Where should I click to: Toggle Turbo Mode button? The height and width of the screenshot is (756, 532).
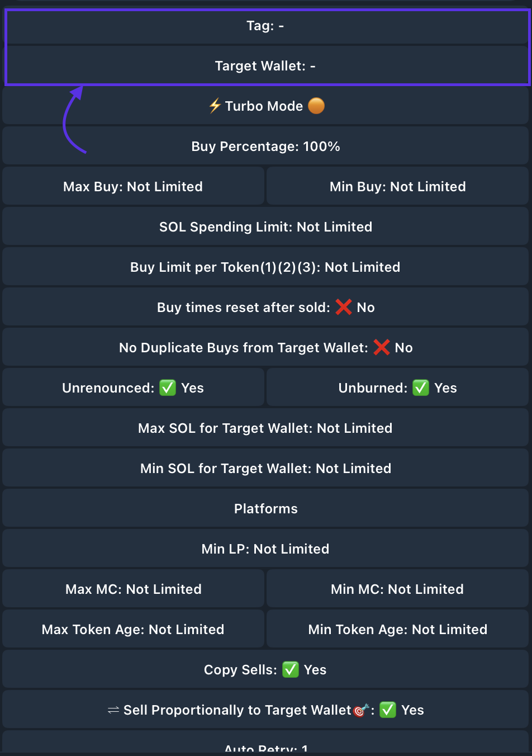(265, 106)
